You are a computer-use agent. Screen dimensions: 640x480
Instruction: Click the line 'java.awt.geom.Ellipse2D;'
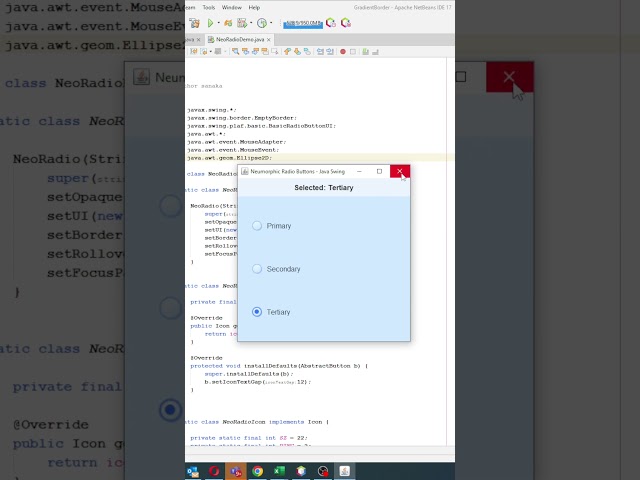[x=229, y=158]
